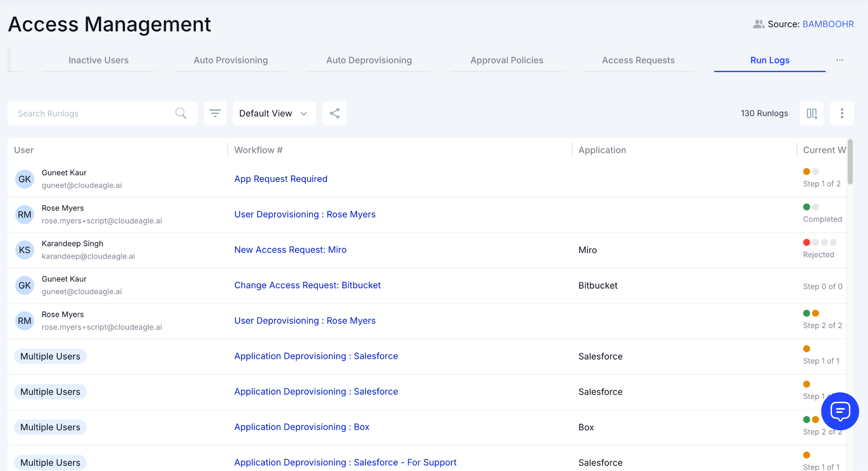Open the filter options icon
The image size is (868, 471).
215,113
